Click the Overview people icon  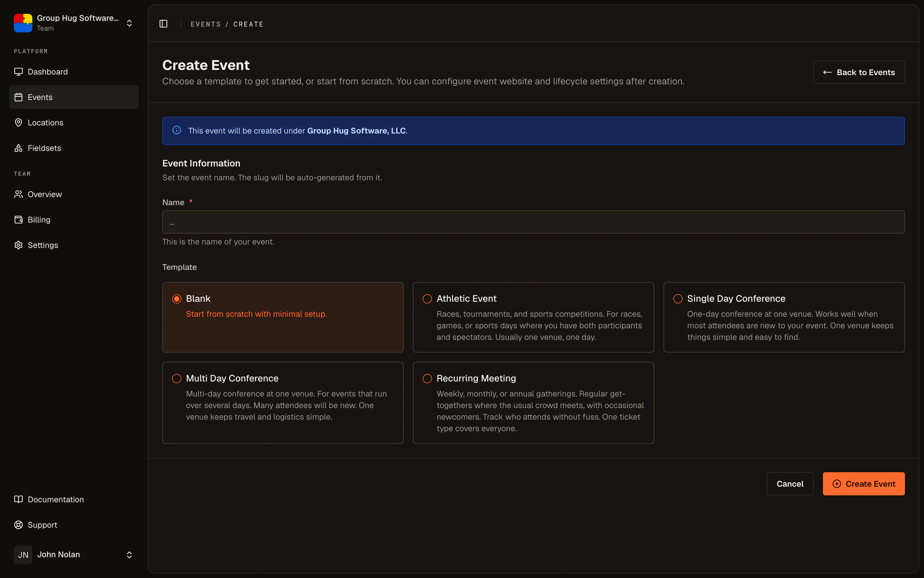(x=18, y=194)
